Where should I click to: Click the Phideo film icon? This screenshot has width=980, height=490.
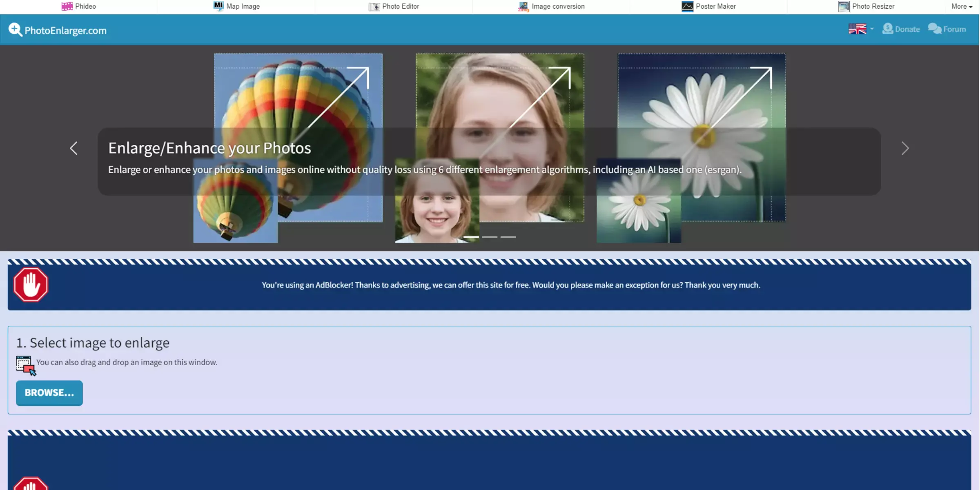(67, 6)
